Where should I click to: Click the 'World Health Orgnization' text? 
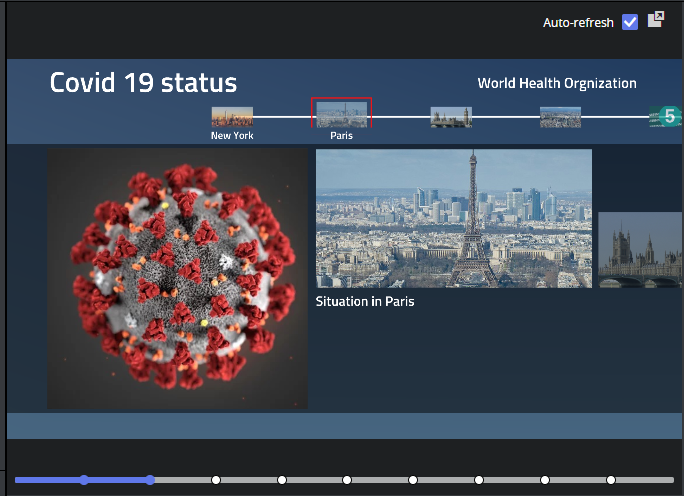(x=556, y=83)
